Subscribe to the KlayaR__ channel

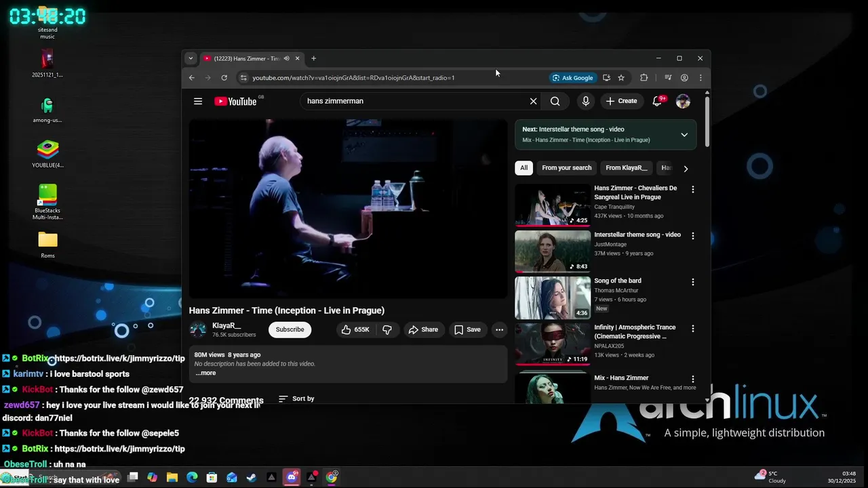[x=290, y=329]
